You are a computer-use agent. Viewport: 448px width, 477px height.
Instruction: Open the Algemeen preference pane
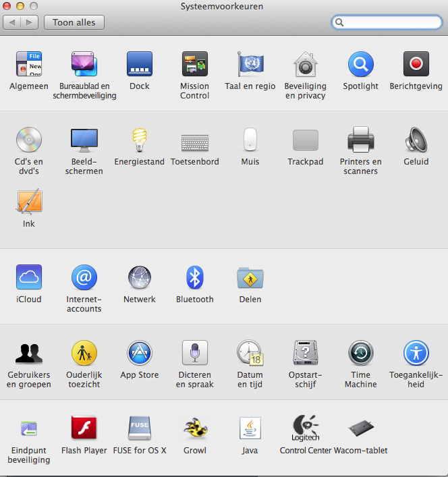29,64
